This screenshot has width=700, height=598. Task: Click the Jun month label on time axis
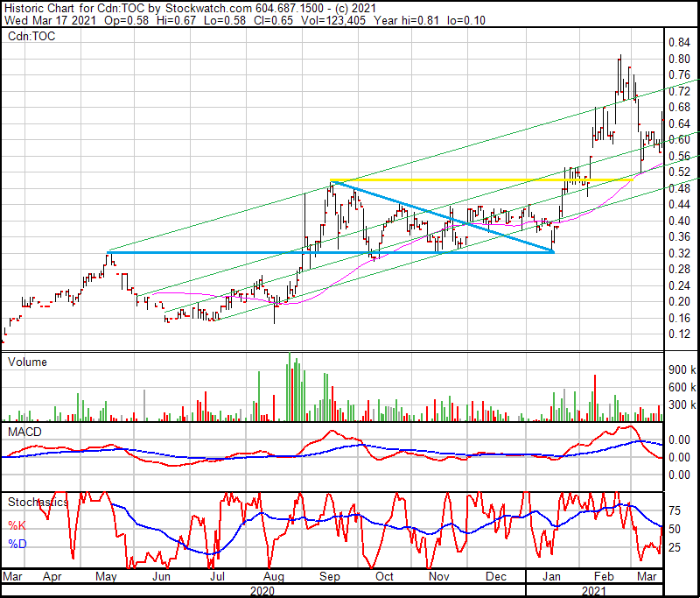161,576
